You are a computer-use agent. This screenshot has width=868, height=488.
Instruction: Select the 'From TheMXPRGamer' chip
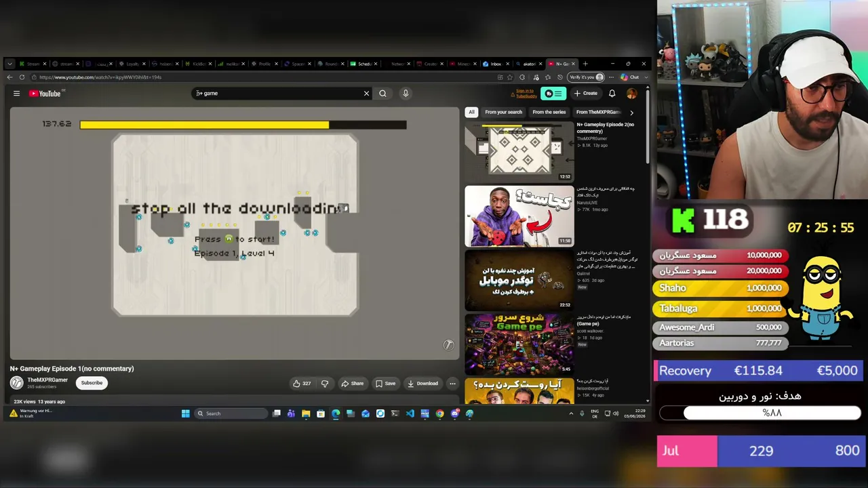pos(598,112)
